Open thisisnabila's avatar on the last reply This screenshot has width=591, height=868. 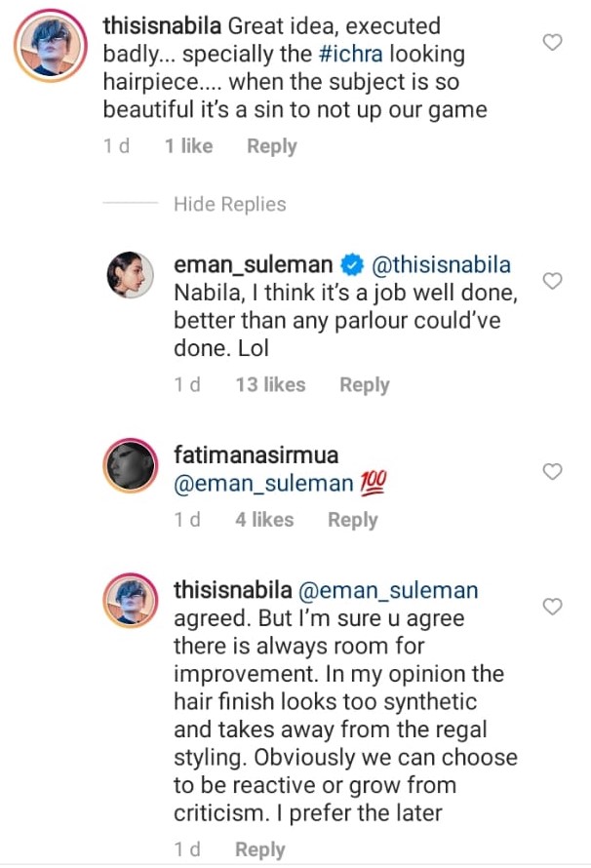[130, 602]
